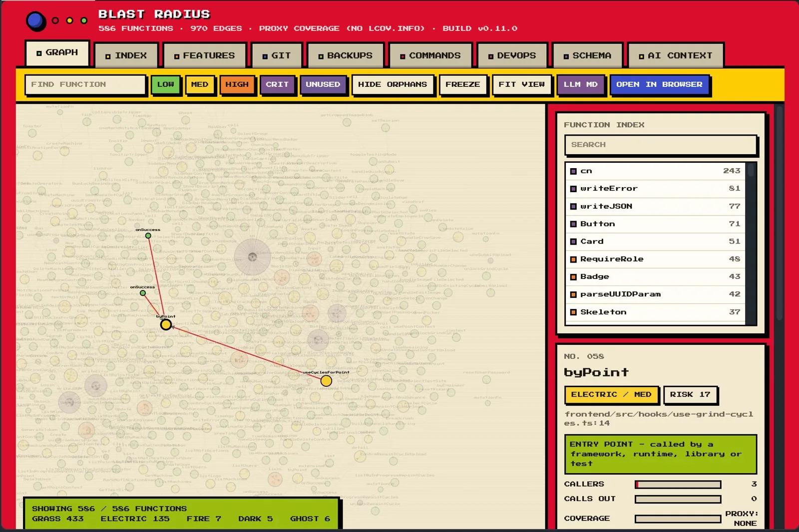Click the large gray hub node in the graph
Viewport: 799px width, 532px height.
[x=252, y=257]
